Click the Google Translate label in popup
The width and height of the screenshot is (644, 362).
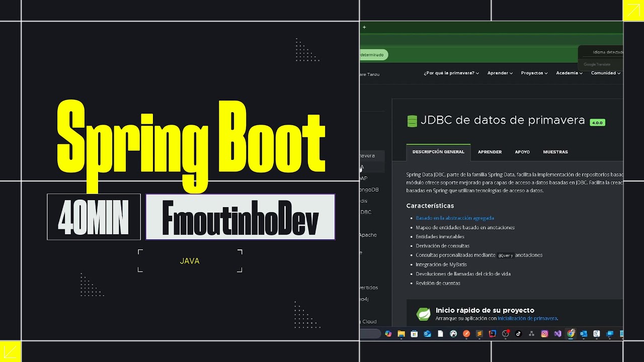click(x=597, y=64)
